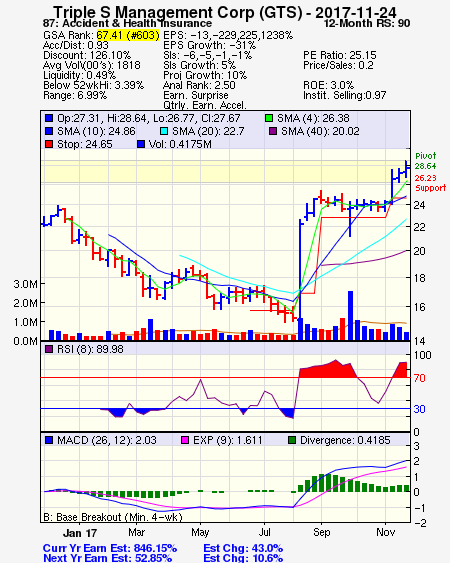Click the 3.0M volume axis label
This screenshot has height=563, width=450.
[25, 284]
